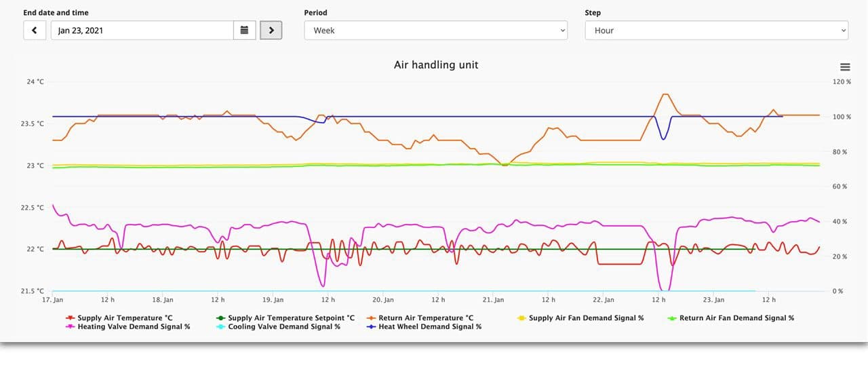The width and height of the screenshot is (868, 382).
Task: Toggle Heat Wheel Demand Signal legend
Action: pyautogui.click(x=430, y=326)
